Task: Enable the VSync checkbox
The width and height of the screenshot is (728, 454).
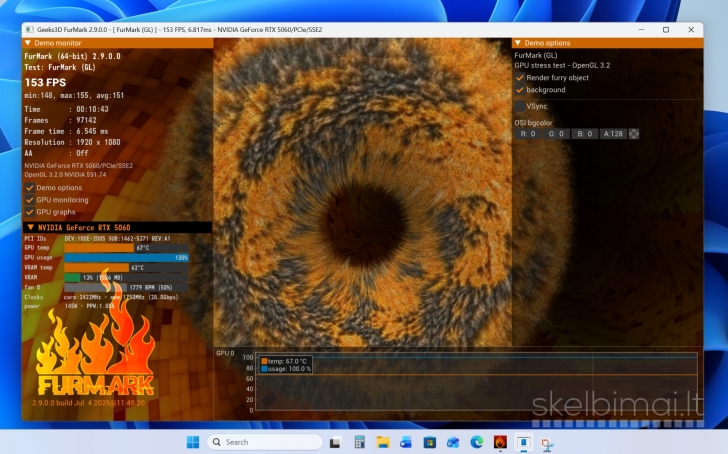Action: click(x=520, y=106)
